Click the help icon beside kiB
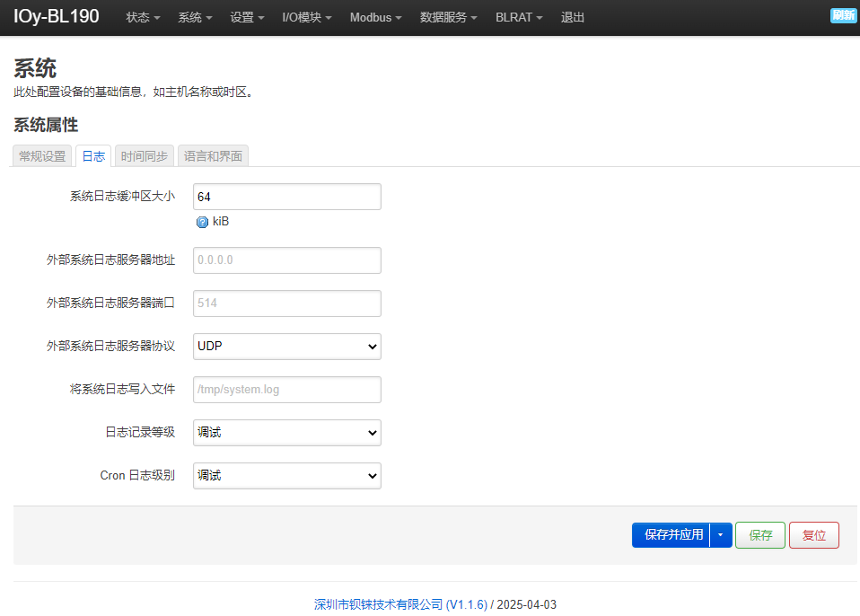Screen dimensions: 860x616 (202, 222)
